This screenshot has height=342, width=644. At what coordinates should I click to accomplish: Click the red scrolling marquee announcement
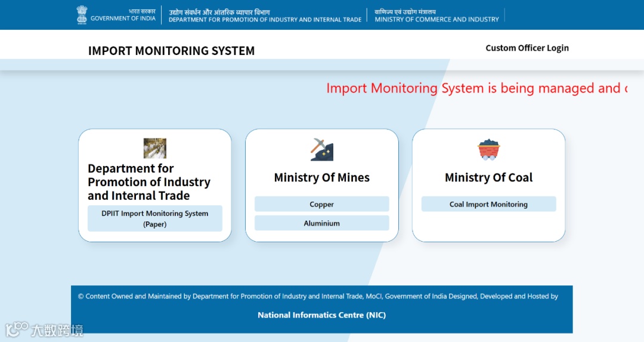click(x=477, y=88)
